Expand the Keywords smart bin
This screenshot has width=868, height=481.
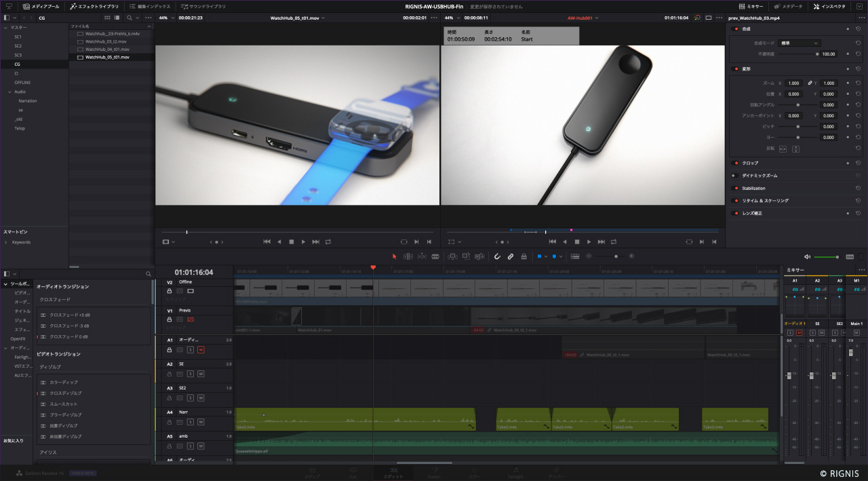tap(6, 242)
